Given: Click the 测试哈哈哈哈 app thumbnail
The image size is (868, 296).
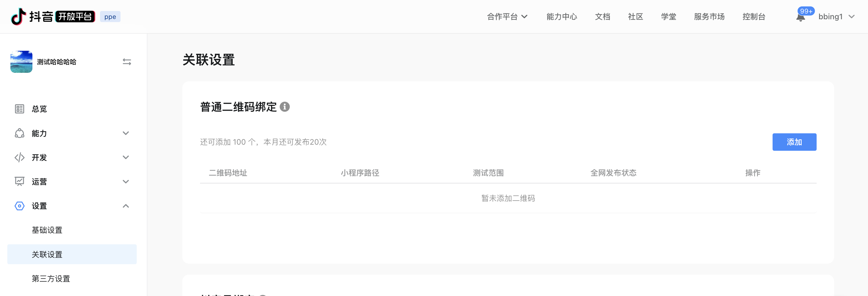Looking at the screenshot, I should 21,62.
